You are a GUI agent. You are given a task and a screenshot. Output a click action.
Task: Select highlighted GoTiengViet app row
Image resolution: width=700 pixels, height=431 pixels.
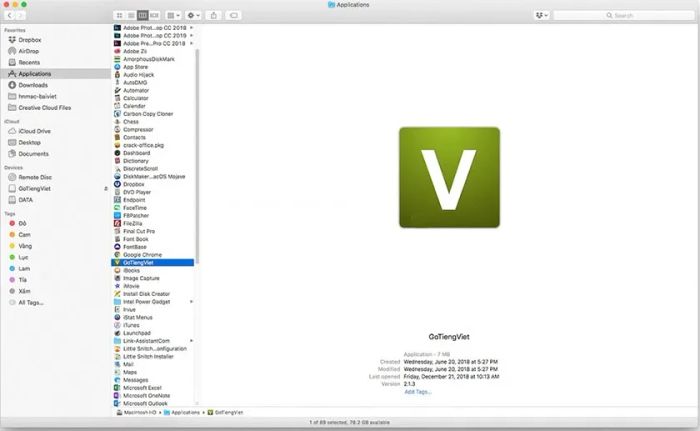(x=152, y=263)
